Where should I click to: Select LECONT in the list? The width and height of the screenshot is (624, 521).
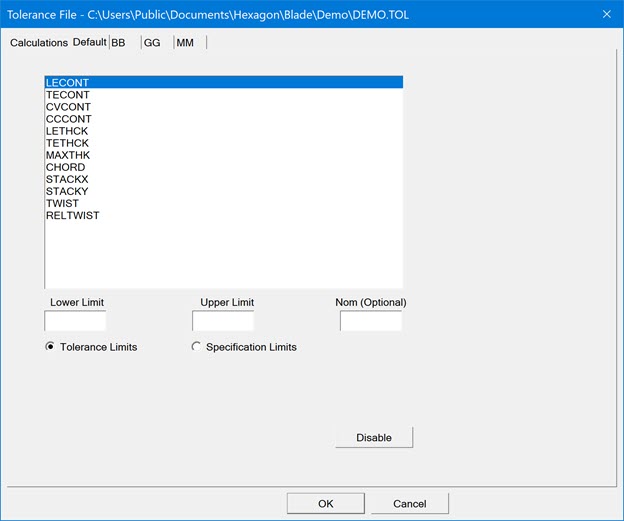pos(68,83)
